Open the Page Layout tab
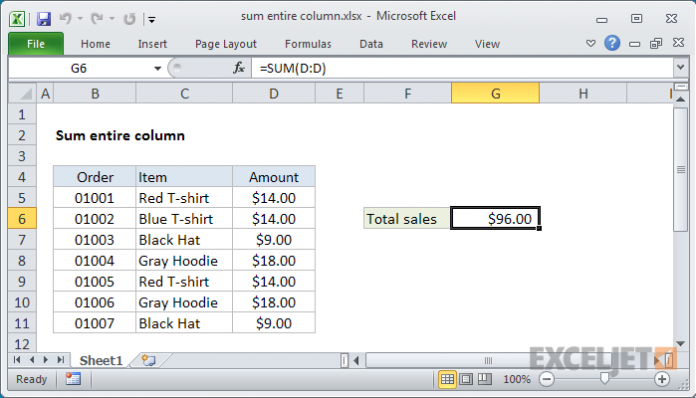 [x=225, y=44]
